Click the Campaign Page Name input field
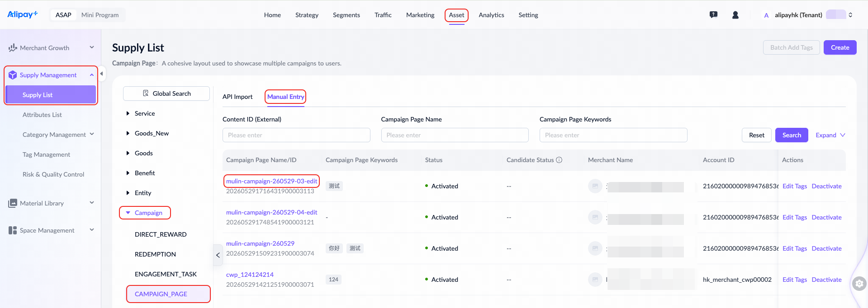 click(455, 135)
